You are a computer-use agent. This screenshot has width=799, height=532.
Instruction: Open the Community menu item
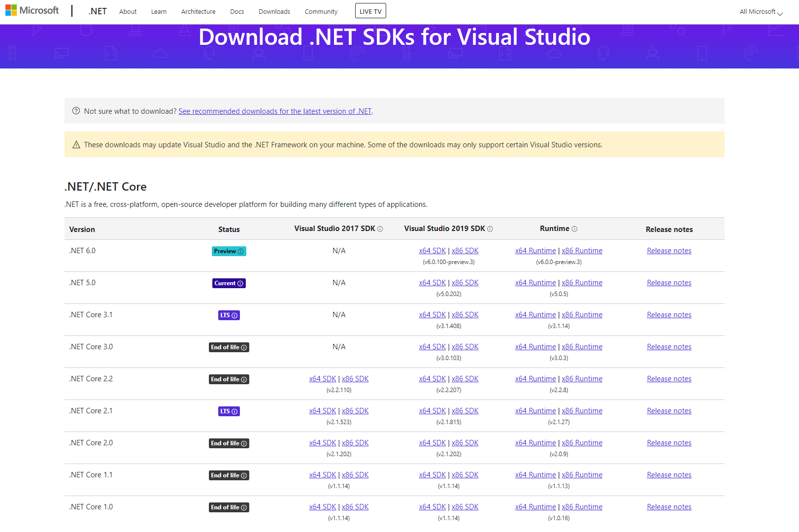[x=321, y=11]
